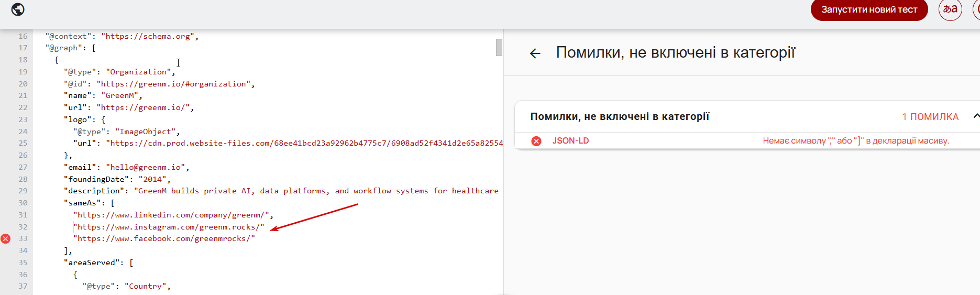The image size is (980, 295).
Task: Collapse the Помилки, не включені в категорії section
Action: click(x=976, y=116)
